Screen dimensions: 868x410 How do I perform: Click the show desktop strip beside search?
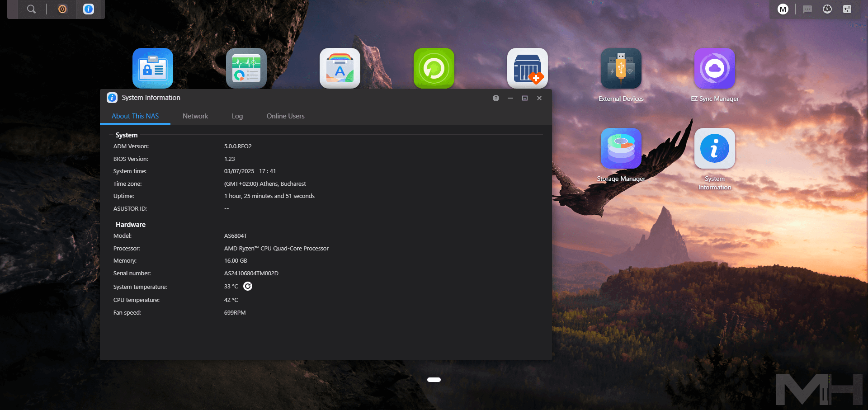tap(13, 9)
